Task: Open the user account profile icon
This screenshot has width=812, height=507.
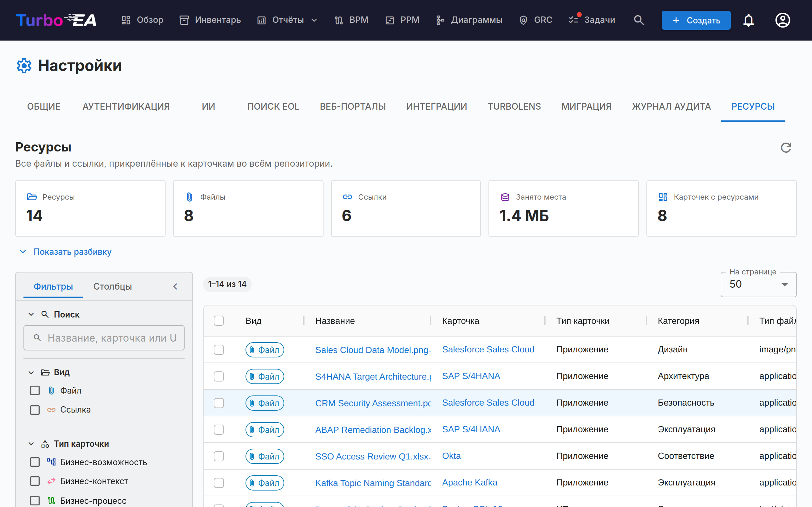Action: pos(783,20)
